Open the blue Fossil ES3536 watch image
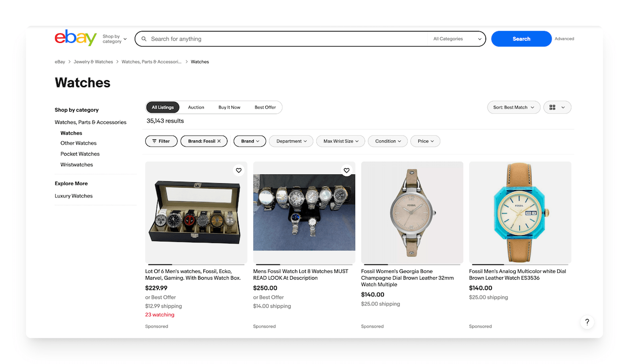Viewport: 629px width, 364px height. [x=520, y=212]
